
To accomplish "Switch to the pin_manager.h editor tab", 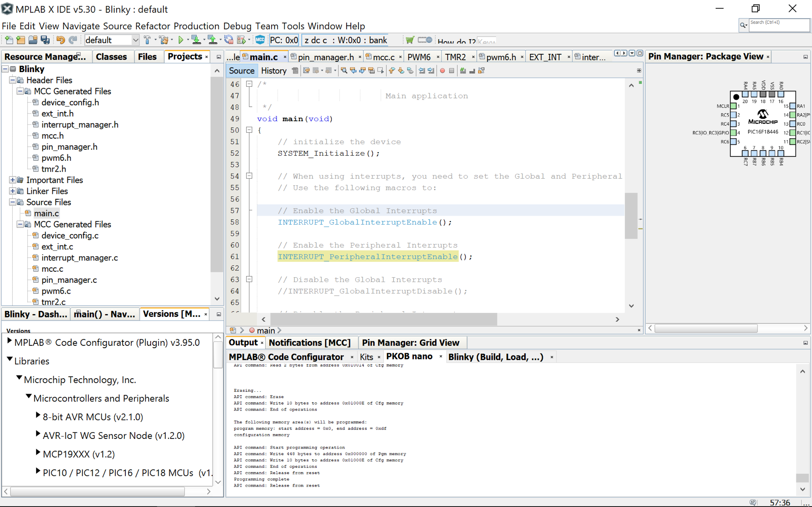I will tap(326, 57).
